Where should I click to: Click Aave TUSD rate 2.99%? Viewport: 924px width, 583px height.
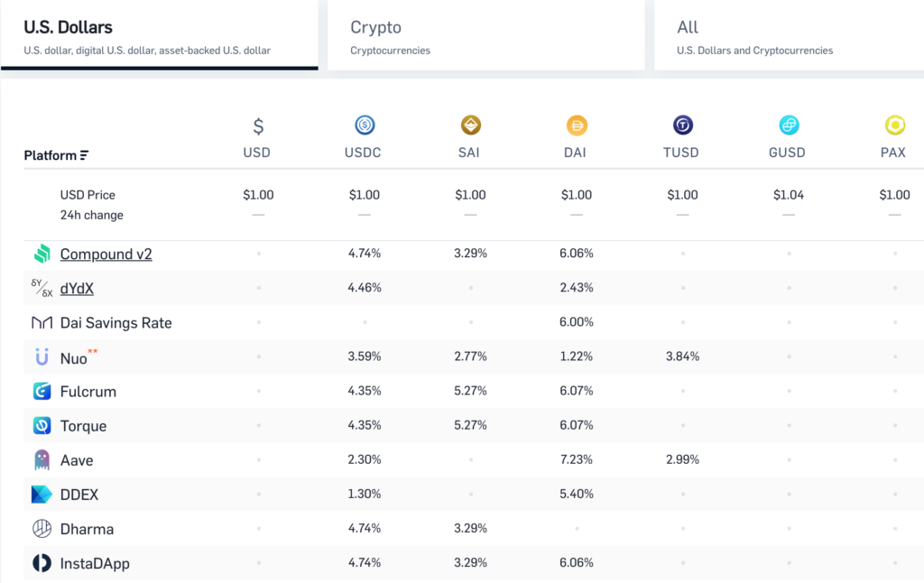click(682, 459)
